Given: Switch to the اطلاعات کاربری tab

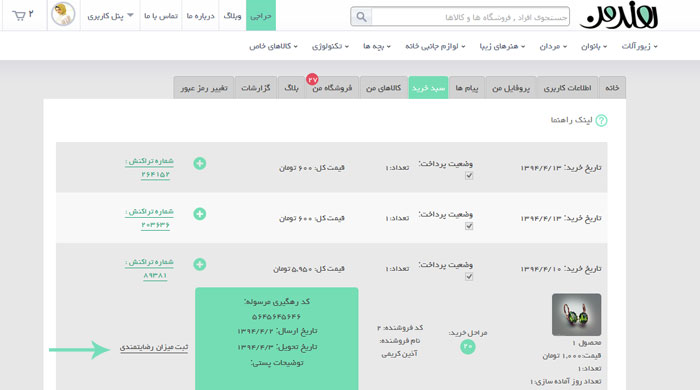Looking at the screenshot, I should [x=567, y=87].
